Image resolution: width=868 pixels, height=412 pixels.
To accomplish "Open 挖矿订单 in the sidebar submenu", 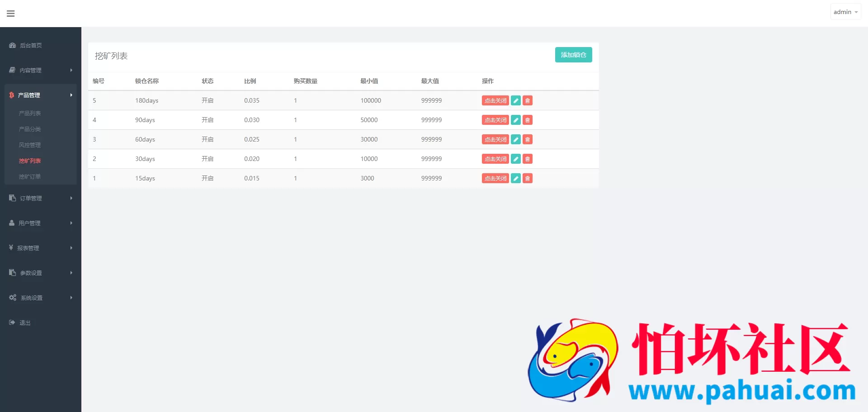I will coord(30,176).
